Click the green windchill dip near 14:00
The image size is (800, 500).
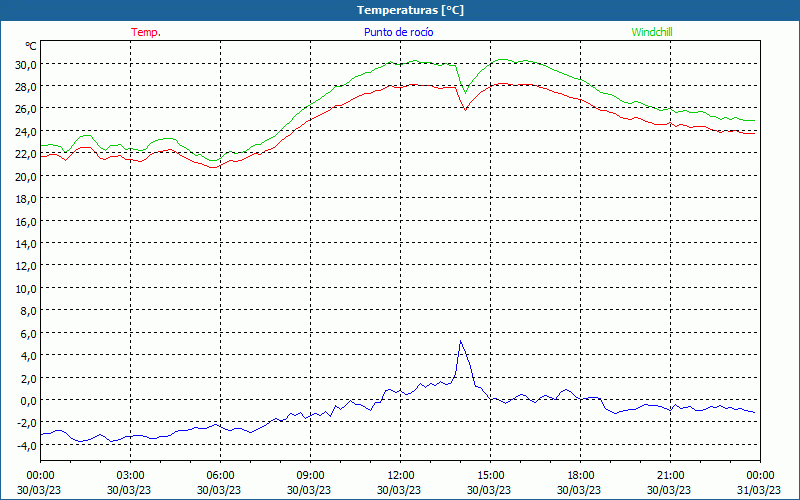[x=465, y=93]
